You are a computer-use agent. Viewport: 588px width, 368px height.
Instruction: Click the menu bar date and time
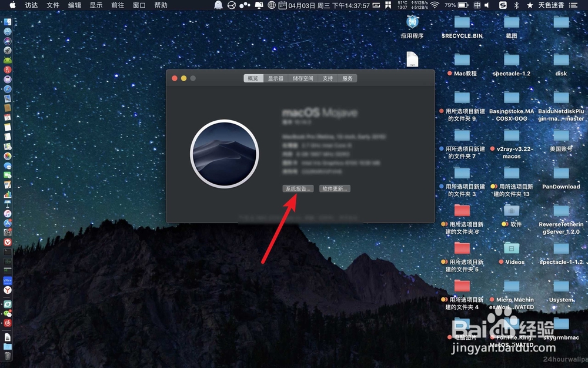pos(329,6)
